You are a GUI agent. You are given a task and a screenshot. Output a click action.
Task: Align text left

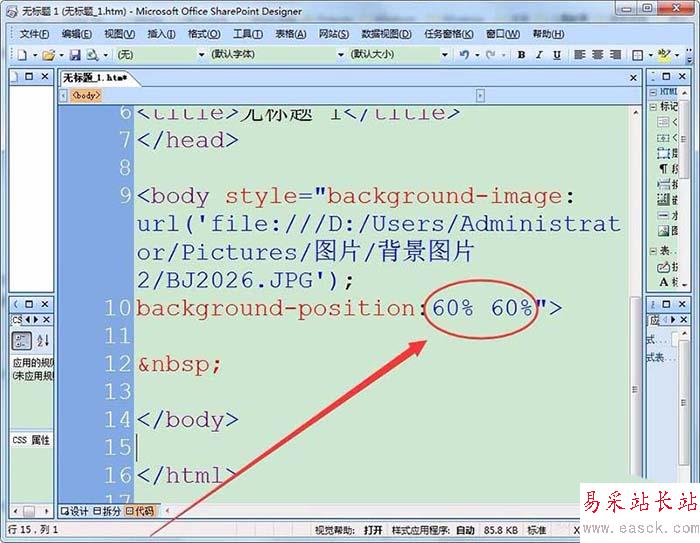coord(579,54)
